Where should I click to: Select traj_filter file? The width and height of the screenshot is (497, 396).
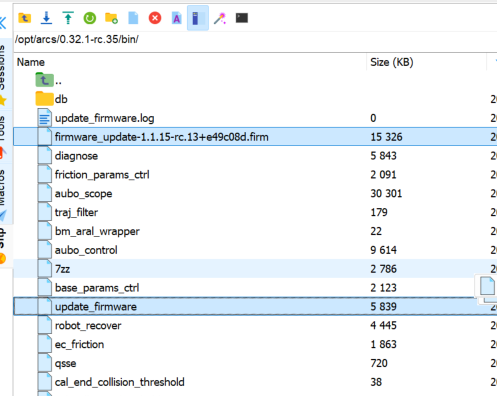[x=255, y=212]
